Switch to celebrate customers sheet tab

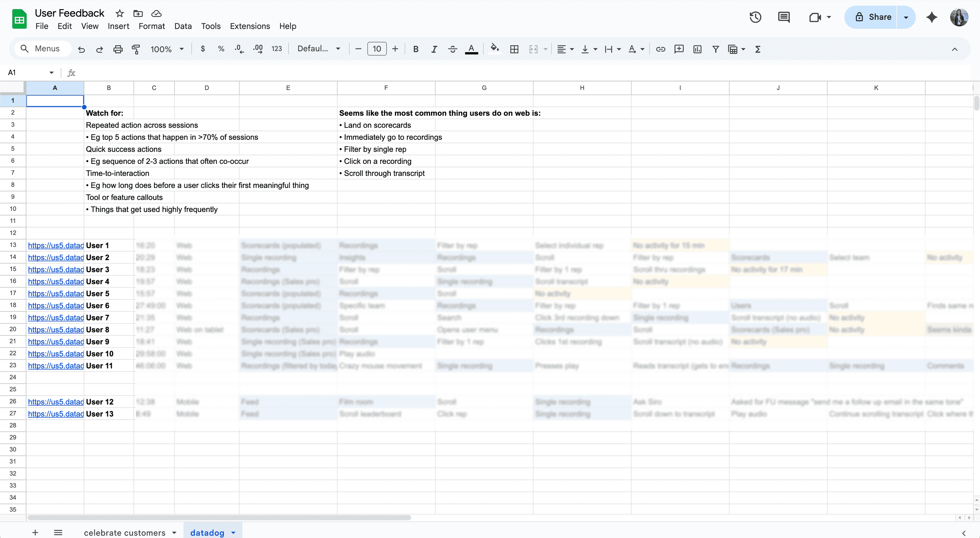pyautogui.click(x=124, y=533)
